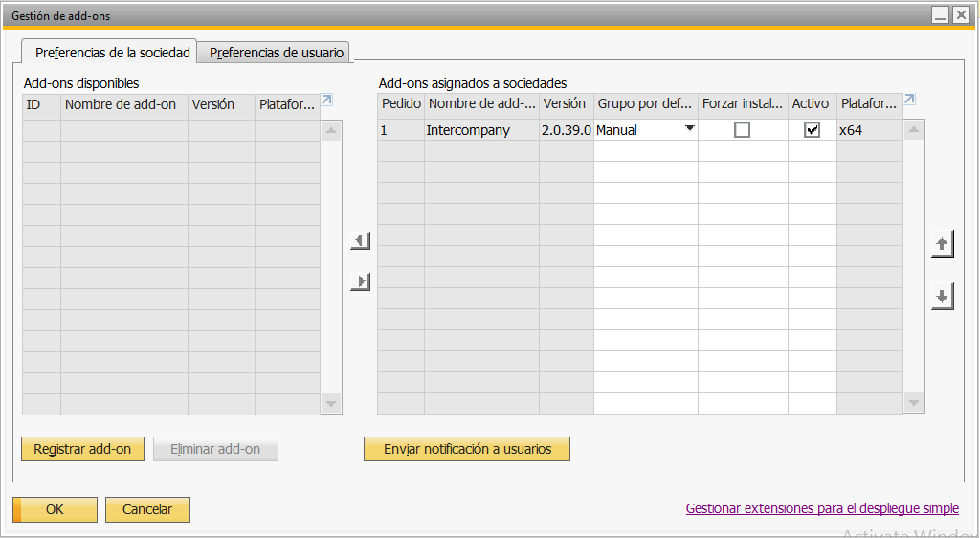Close the Gestión de add-ons window
Viewport: 980px width, 538px height.
[960, 15]
